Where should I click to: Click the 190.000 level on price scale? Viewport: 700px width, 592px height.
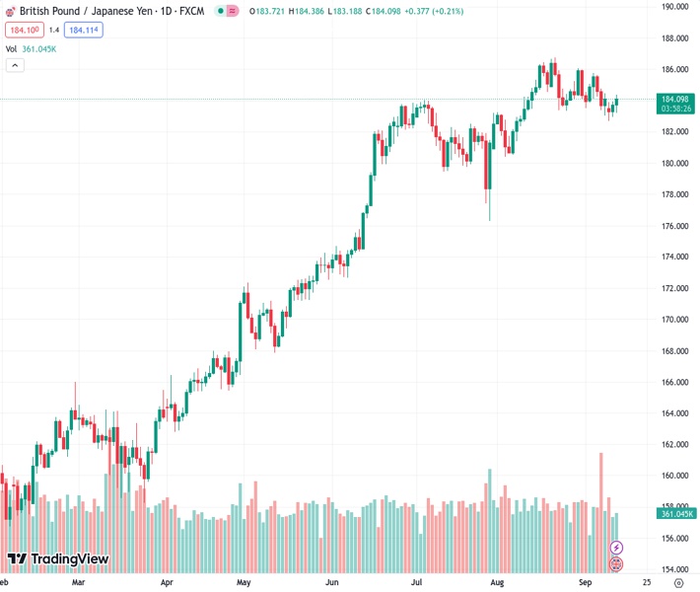click(674, 6)
